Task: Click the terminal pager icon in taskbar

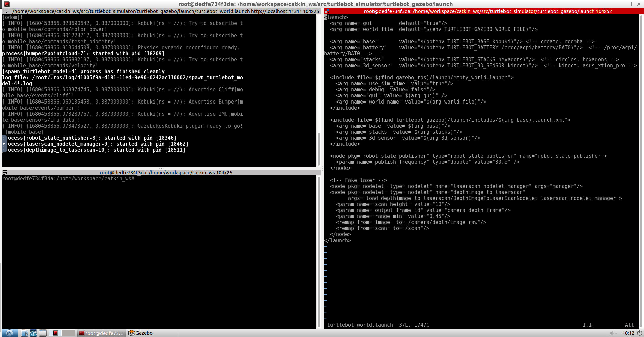Action: coord(55,333)
